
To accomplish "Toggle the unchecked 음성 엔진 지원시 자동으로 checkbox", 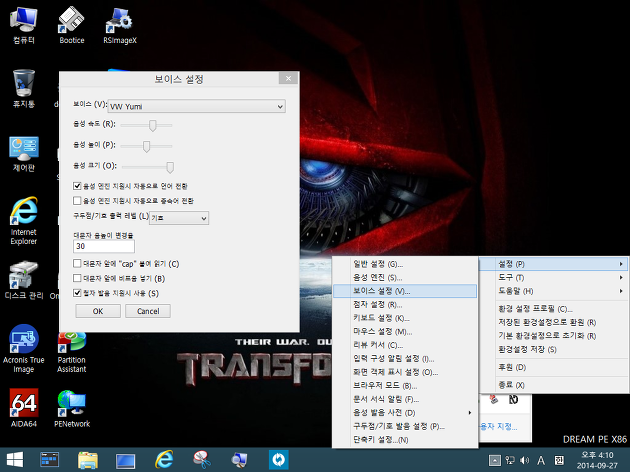I will click(77, 200).
